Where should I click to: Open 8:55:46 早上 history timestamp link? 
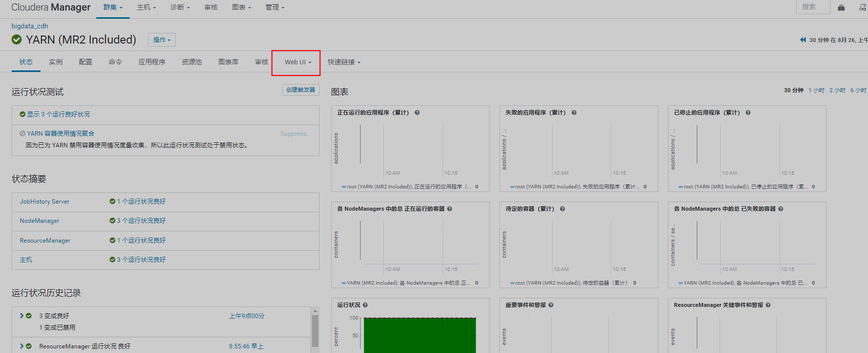click(x=246, y=346)
